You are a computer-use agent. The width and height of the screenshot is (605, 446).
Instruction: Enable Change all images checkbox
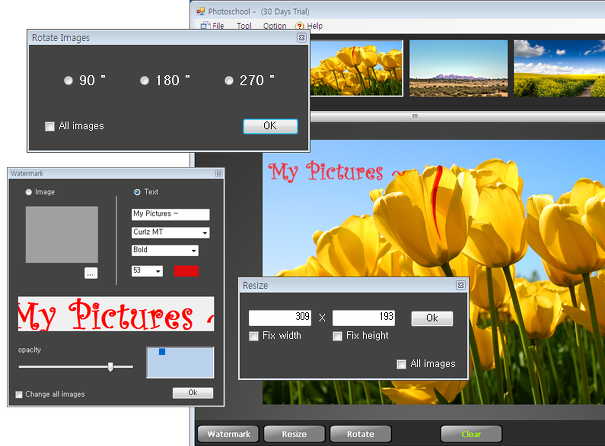[19, 394]
